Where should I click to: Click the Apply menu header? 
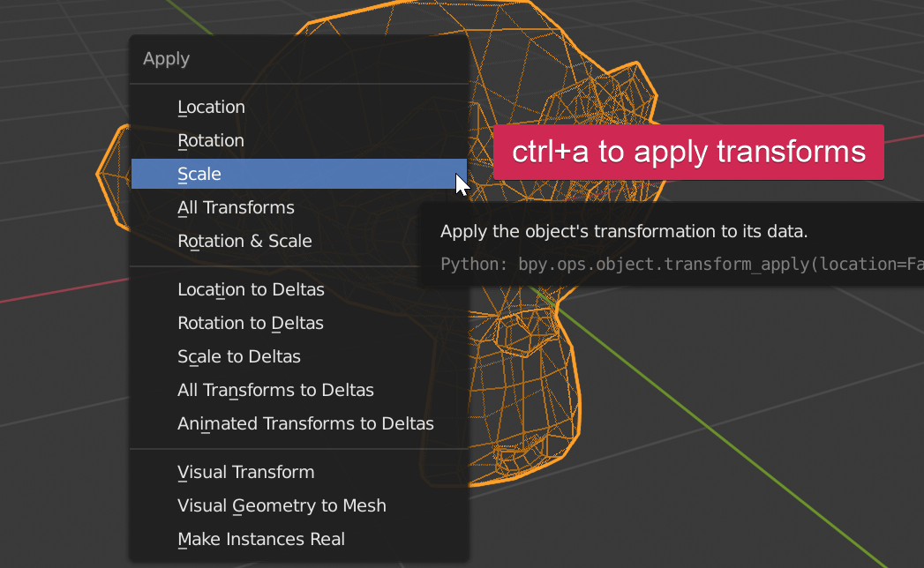[166, 58]
